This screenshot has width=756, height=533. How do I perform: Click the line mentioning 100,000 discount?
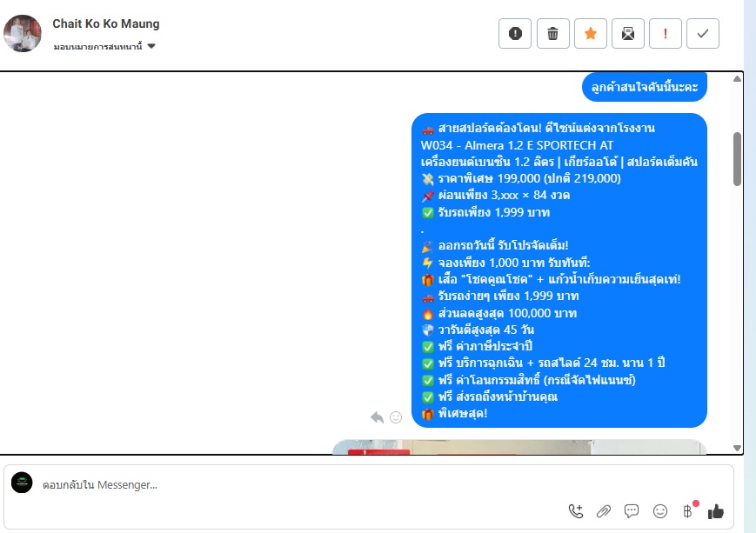(499, 313)
